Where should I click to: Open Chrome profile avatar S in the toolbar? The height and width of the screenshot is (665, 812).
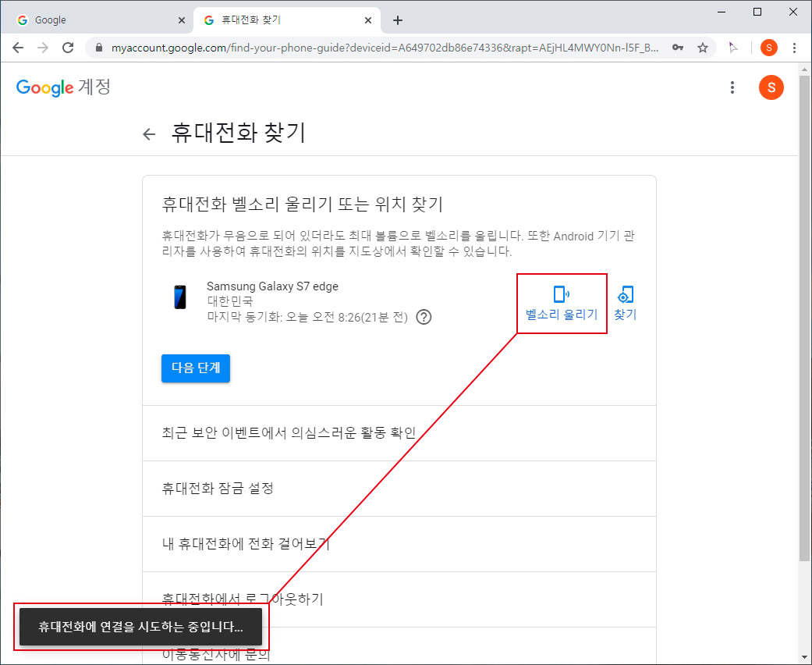pyautogui.click(x=768, y=48)
